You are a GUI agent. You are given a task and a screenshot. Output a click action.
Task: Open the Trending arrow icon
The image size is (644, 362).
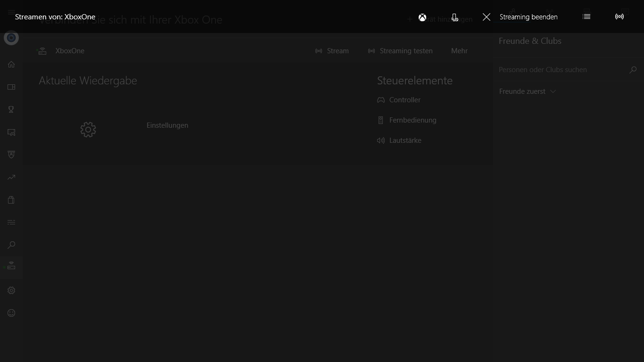[x=11, y=177]
